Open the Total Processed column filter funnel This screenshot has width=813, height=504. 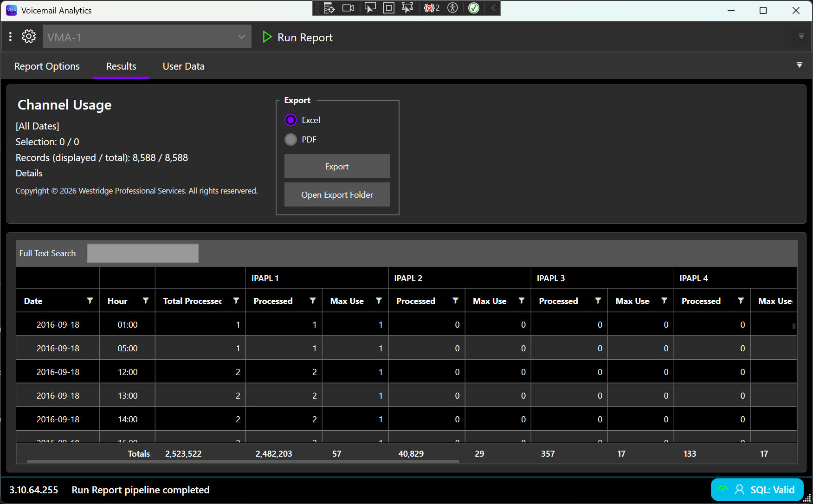coord(236,301)
